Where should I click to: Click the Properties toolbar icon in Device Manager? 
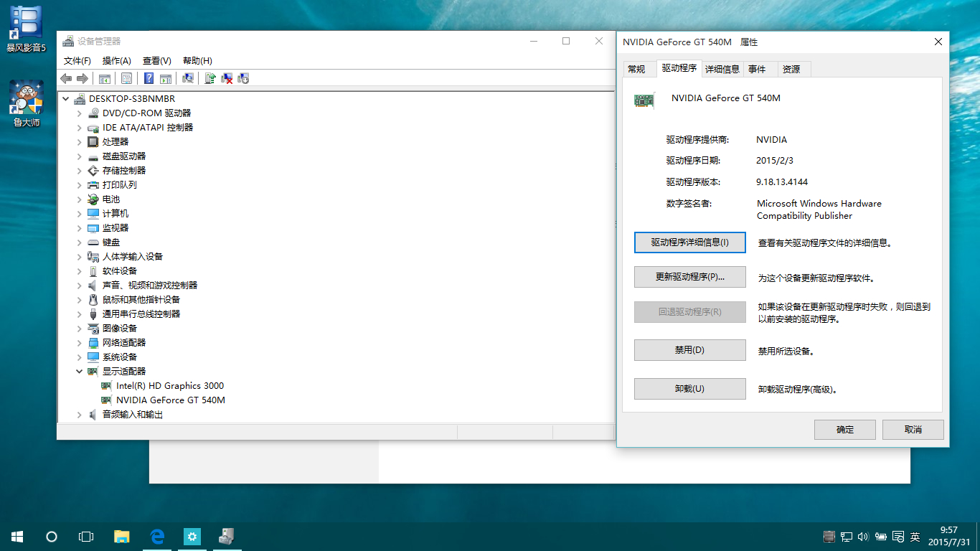point(127,78)
